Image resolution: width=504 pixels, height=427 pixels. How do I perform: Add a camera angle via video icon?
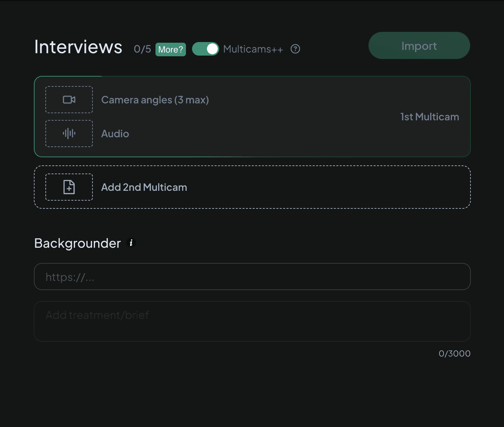(69, 100)
